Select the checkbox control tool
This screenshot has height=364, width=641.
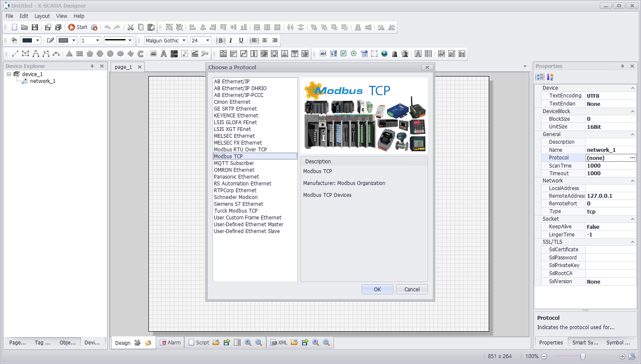pos(343,54)
